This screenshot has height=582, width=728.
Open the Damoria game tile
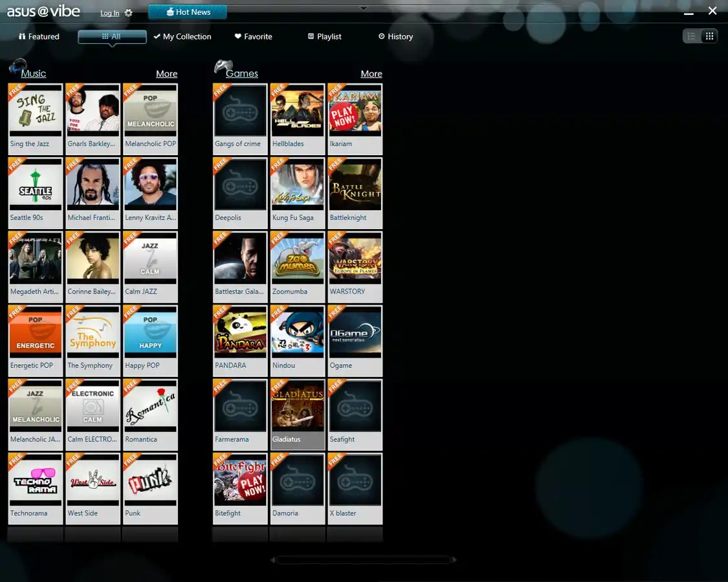click(x=298, y=488)
